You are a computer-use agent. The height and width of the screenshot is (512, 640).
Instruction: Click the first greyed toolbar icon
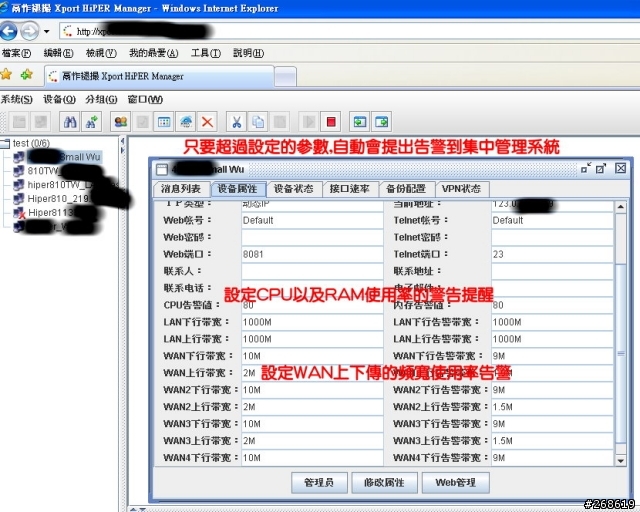[x=19, y=122]
